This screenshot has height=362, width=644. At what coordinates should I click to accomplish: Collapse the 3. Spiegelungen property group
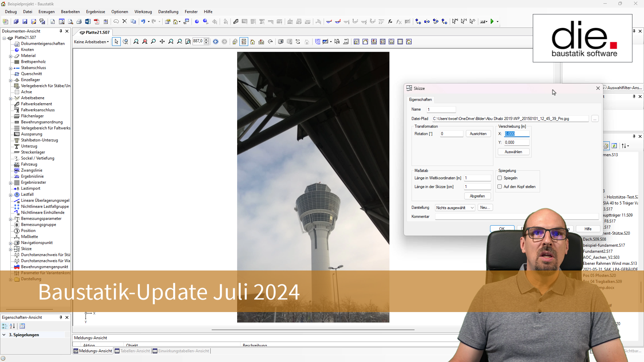click(4, 335)
